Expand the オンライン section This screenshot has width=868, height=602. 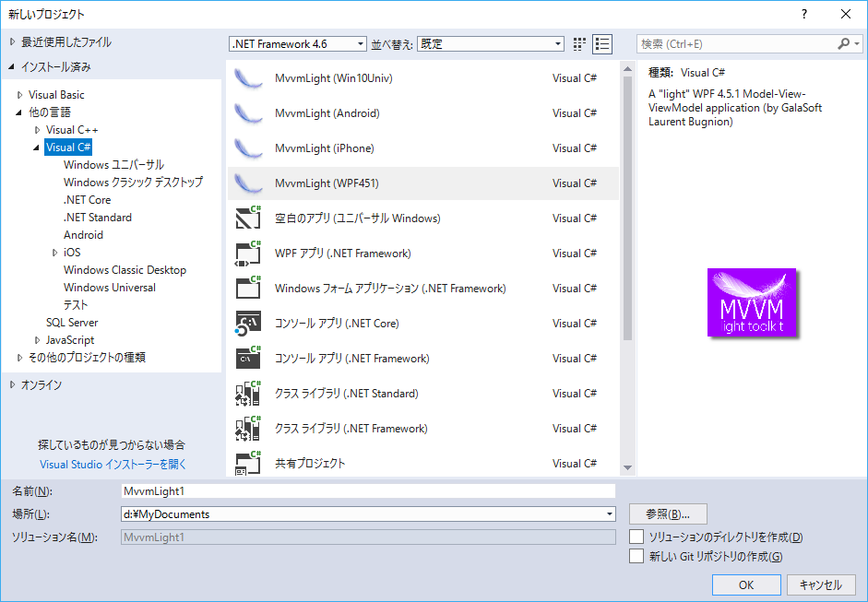pos(13,385)
